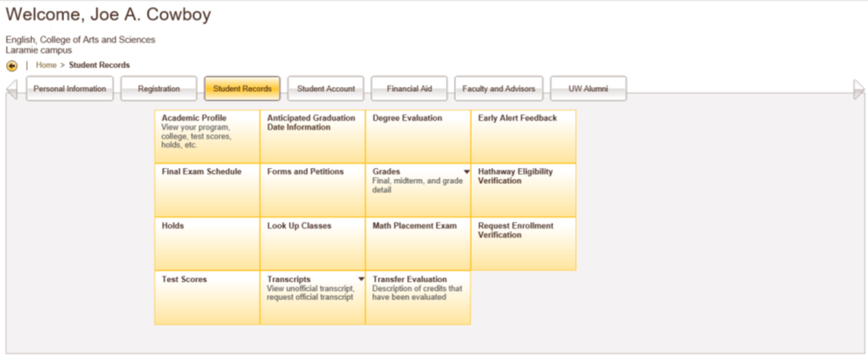
Task: Open the Transfer Evaluation tile
Action: tap(418, 298)
